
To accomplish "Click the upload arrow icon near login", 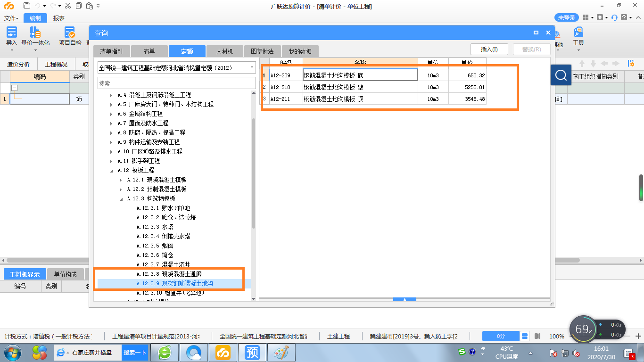I will [x=600, y=17].
